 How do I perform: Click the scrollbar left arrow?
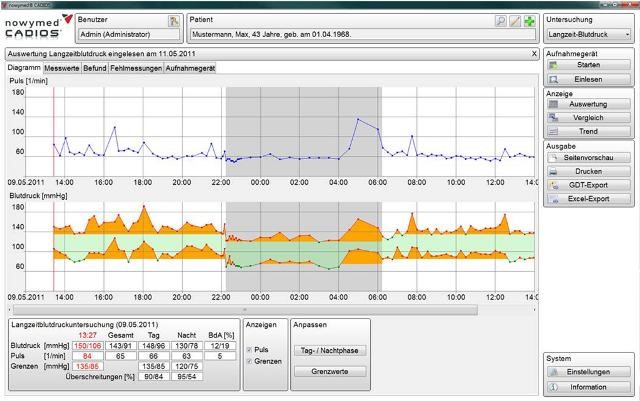10,310
